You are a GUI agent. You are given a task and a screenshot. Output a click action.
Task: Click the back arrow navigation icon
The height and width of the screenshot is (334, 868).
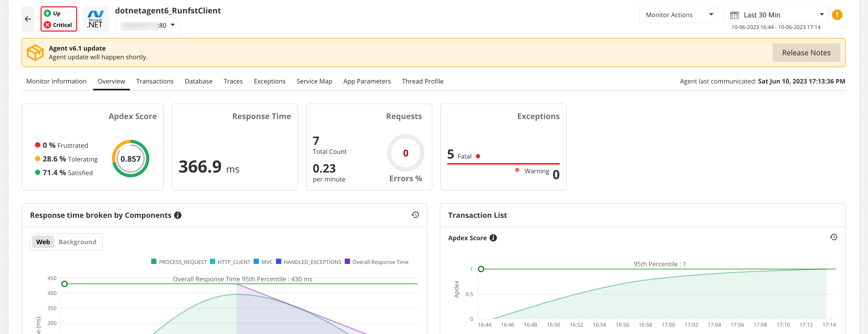(28, 18)
